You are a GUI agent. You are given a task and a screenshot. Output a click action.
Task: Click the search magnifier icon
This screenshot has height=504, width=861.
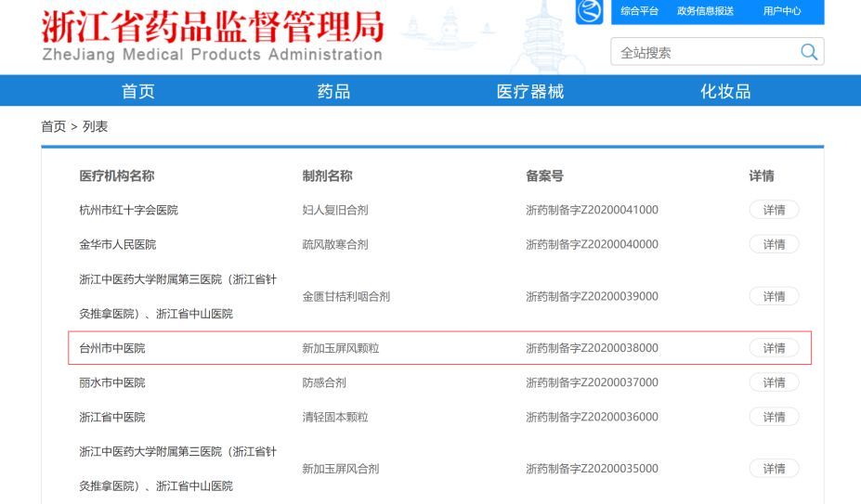point(809,53)
